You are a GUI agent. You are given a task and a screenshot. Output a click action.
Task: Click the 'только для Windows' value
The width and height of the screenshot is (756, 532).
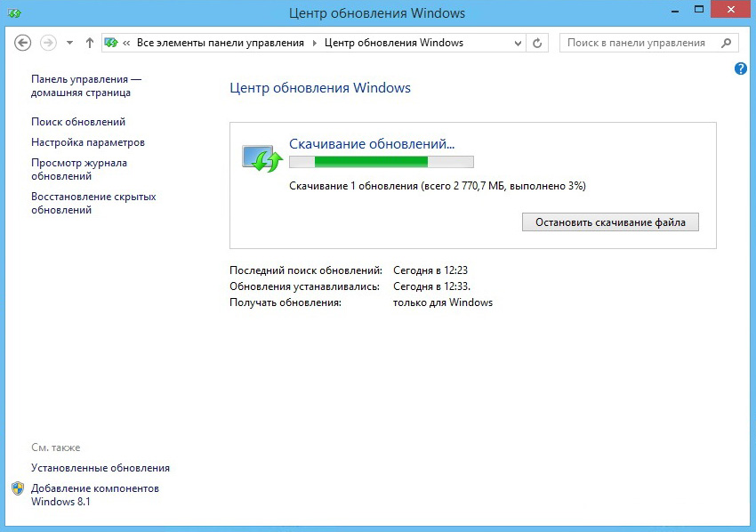(443, 302)
